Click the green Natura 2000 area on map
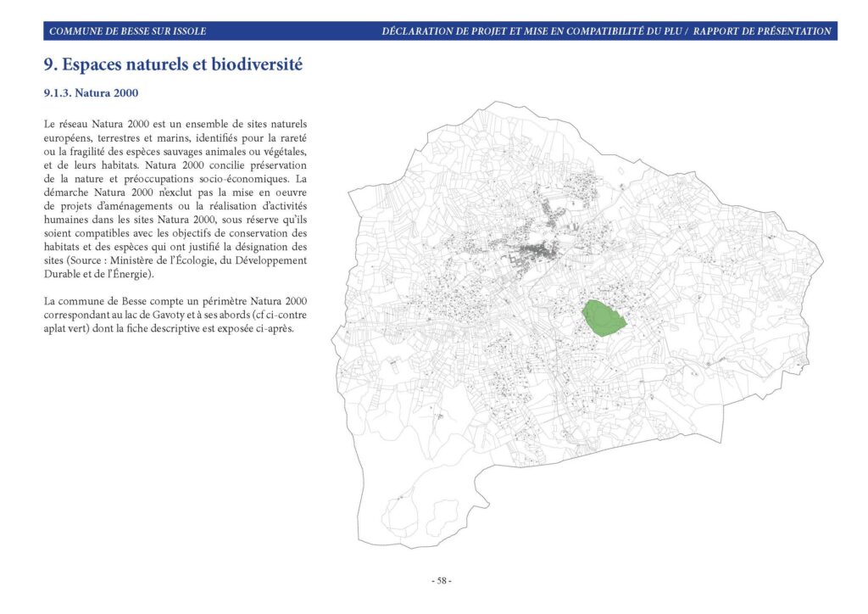 [603, 318]
